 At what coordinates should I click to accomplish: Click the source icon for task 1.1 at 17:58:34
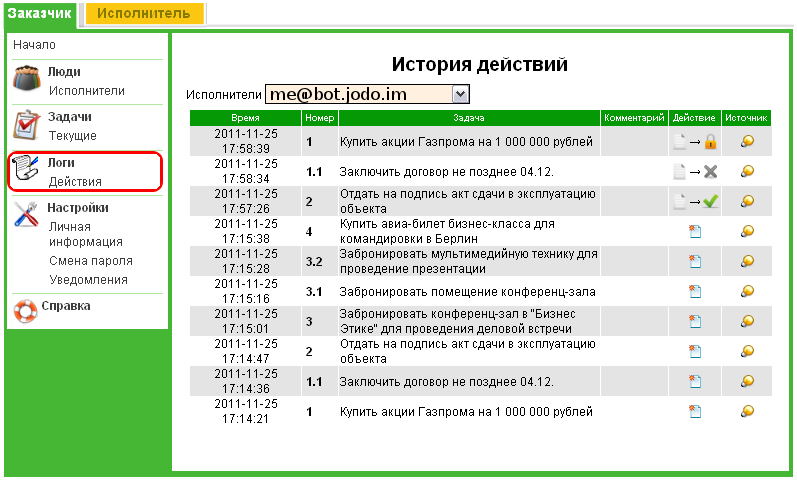747,172
